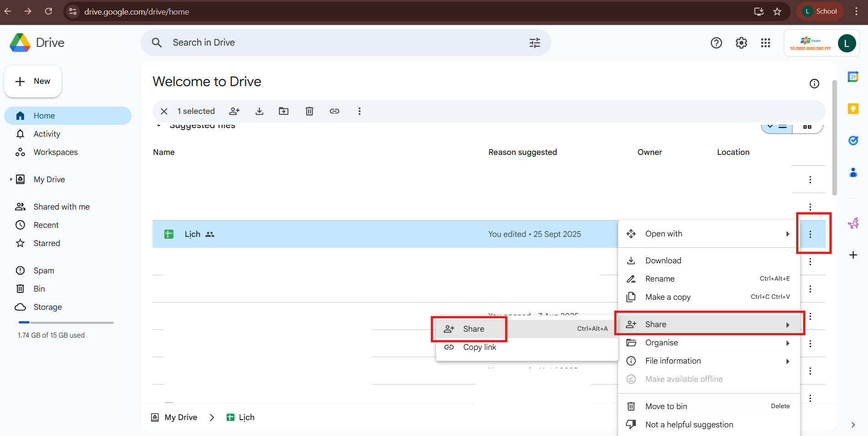Viewport: 868px width, 436px height.
Task: Click the download icon in selection toolbar
Action: click(259, 111)
